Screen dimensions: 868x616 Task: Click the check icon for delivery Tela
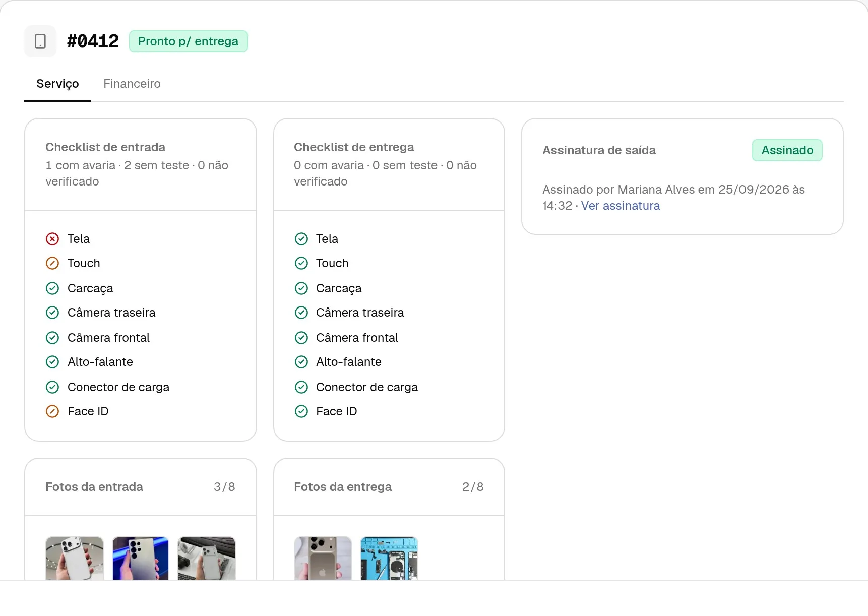(301, 239)
